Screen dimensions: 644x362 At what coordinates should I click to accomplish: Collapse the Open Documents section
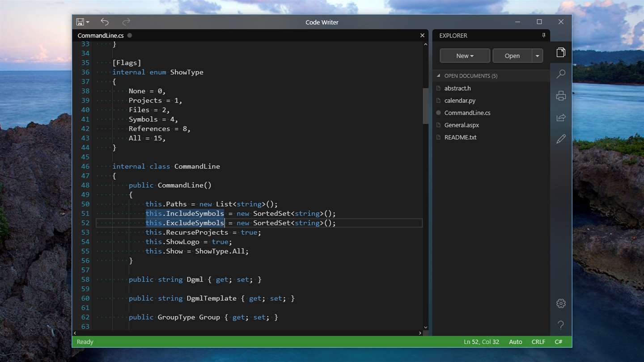(x=439, y=76)
